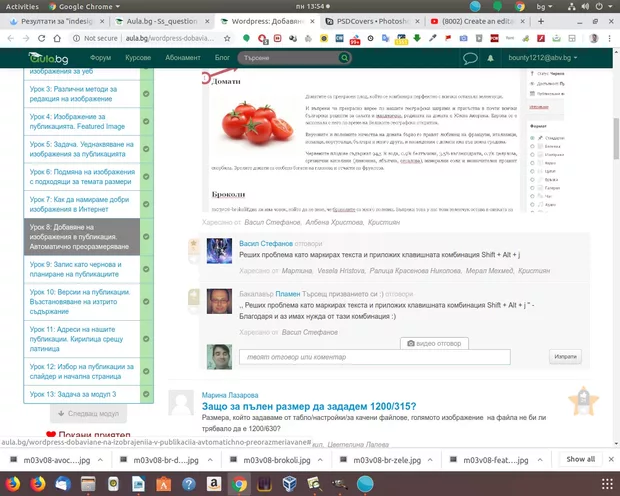Open the bg keyboard layout dropdown
620x496 pixels.
544,6
